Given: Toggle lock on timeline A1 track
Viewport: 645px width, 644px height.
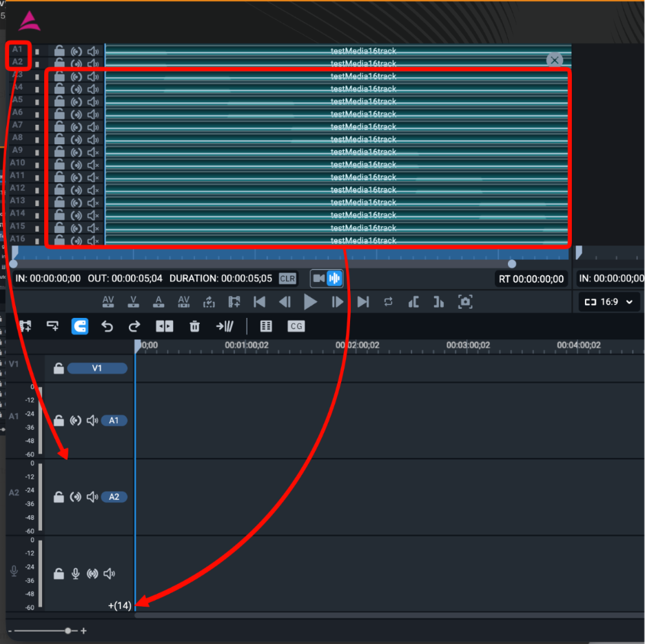Looking at the screenshot, I should pos(59,421).
